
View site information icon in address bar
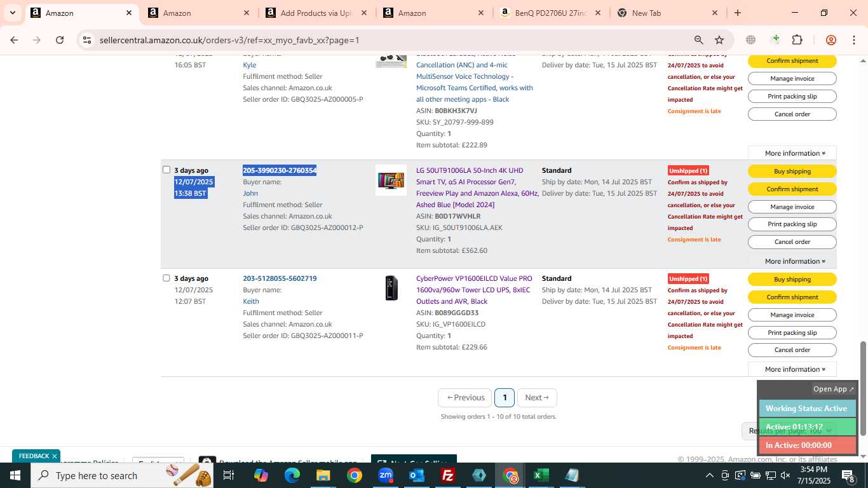[87, 40]
